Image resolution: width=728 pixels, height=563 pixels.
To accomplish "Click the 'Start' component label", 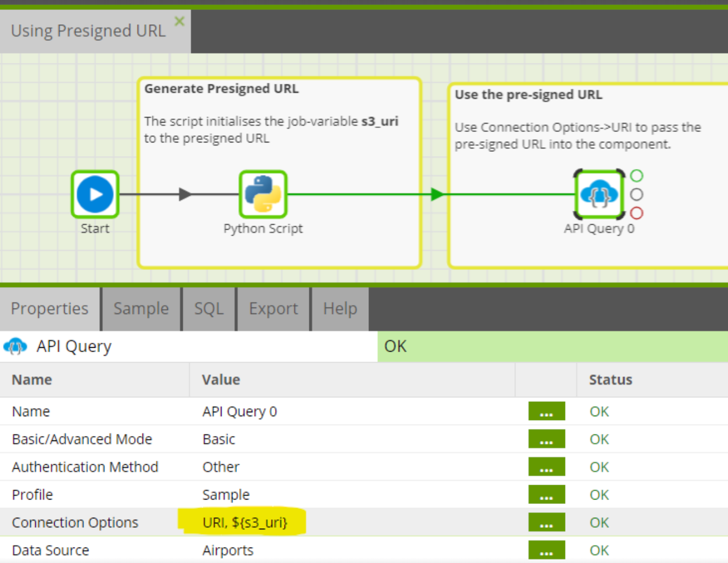I will pos(95,229).
